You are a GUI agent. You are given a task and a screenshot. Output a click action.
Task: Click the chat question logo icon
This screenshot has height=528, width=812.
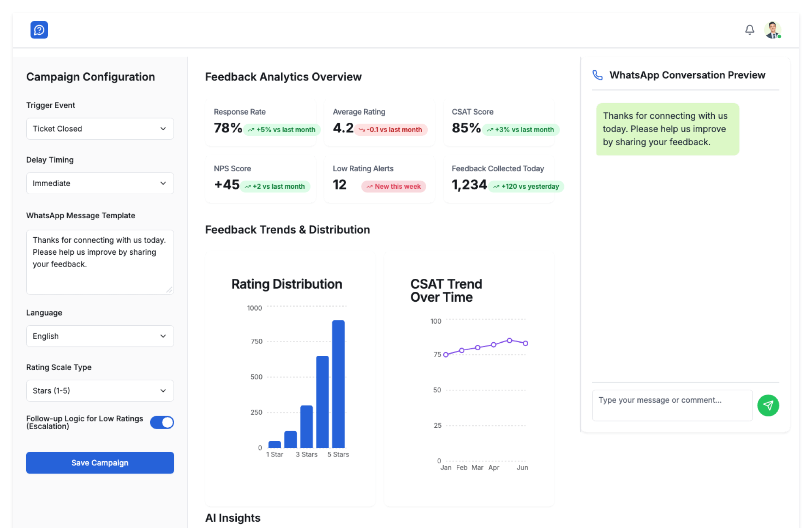39,30
